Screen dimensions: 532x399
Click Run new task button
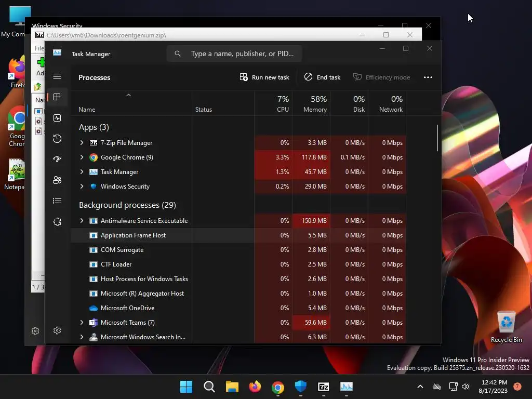[x=264, y=77]
